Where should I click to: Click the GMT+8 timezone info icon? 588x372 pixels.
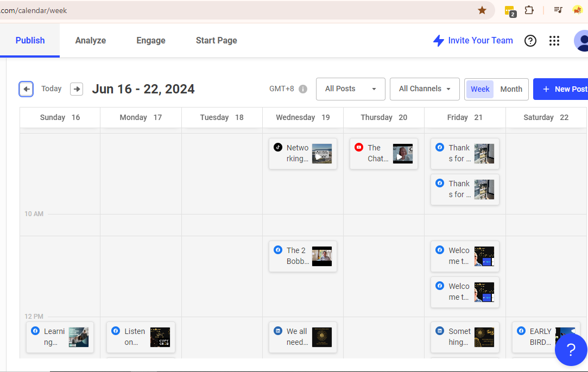[303, 89]
